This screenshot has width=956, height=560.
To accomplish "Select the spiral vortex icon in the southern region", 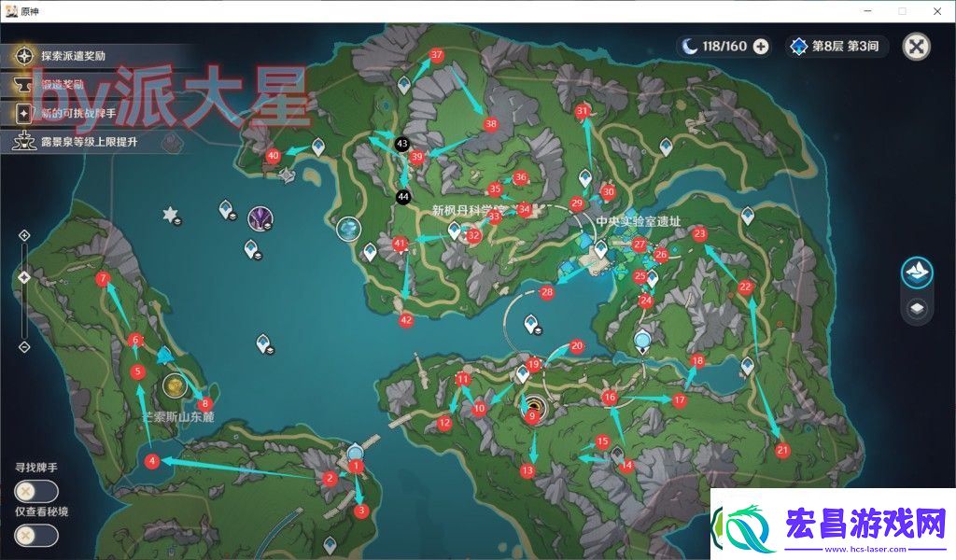I will (535, 406).
